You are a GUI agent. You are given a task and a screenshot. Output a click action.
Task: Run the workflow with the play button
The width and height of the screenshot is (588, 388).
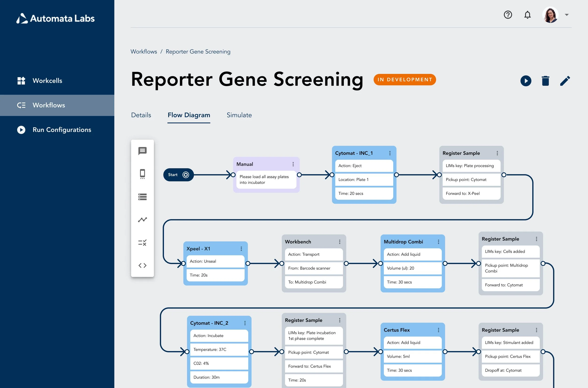526,81
